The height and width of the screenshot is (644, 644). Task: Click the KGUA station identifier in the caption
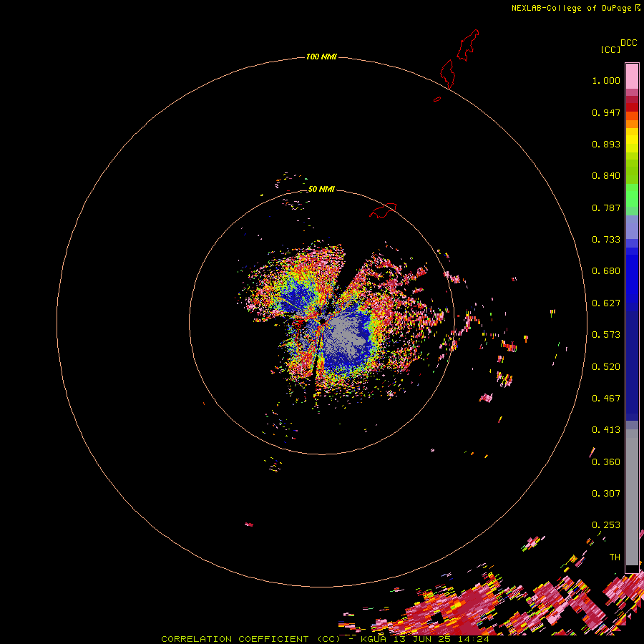pos(374,639)
